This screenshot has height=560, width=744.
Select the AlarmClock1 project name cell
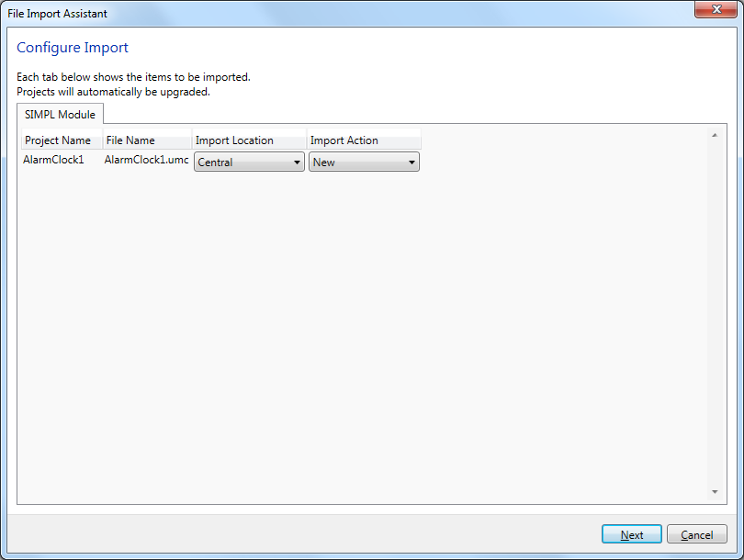[53, 160]
